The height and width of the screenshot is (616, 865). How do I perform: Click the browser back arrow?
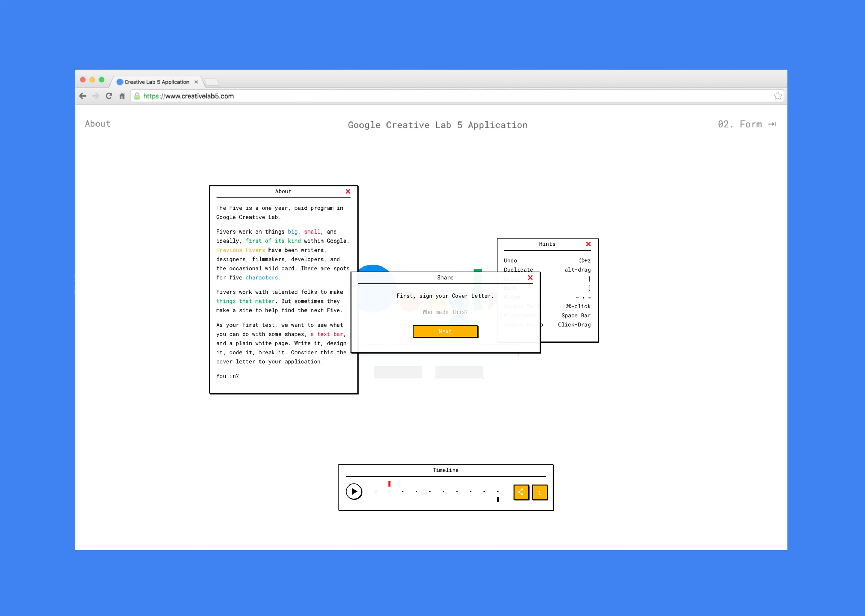pyautogui.click(x=83, y=96)
